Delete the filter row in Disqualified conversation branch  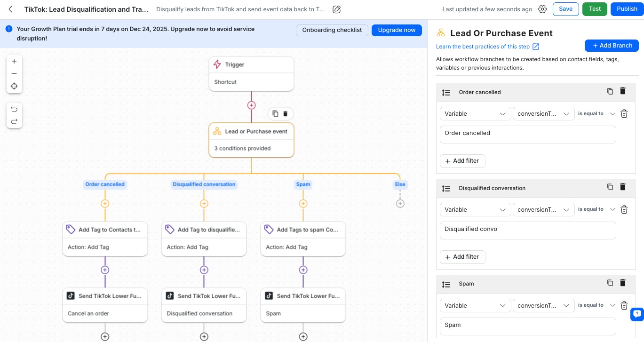624,209
